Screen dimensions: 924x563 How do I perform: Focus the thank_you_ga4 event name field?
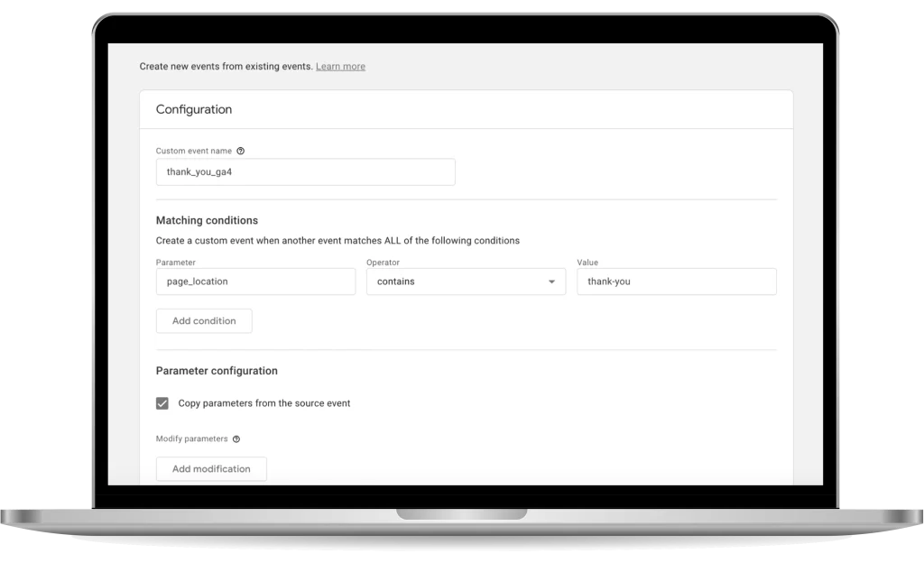(x=305, y=172)
